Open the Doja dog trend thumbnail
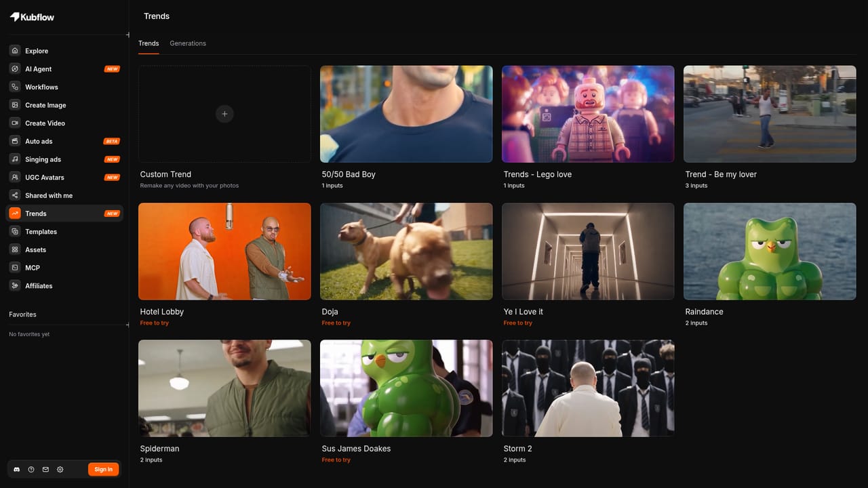 click(x=406, y=251)
